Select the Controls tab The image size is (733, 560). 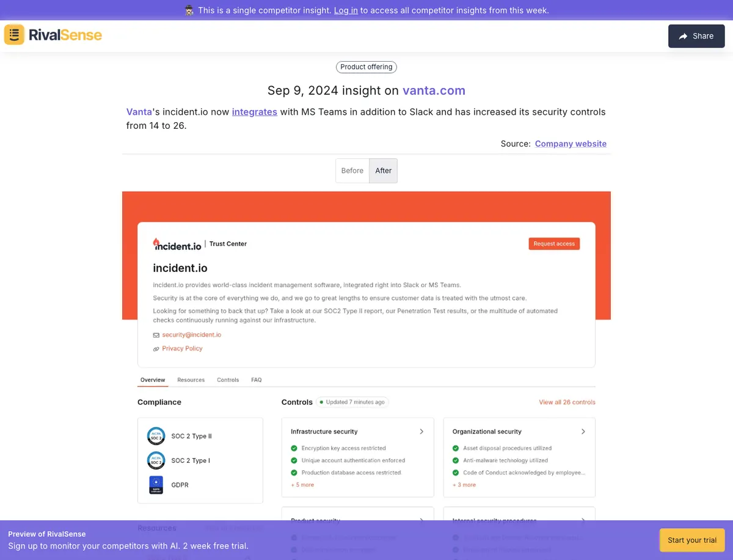(228, 380)
